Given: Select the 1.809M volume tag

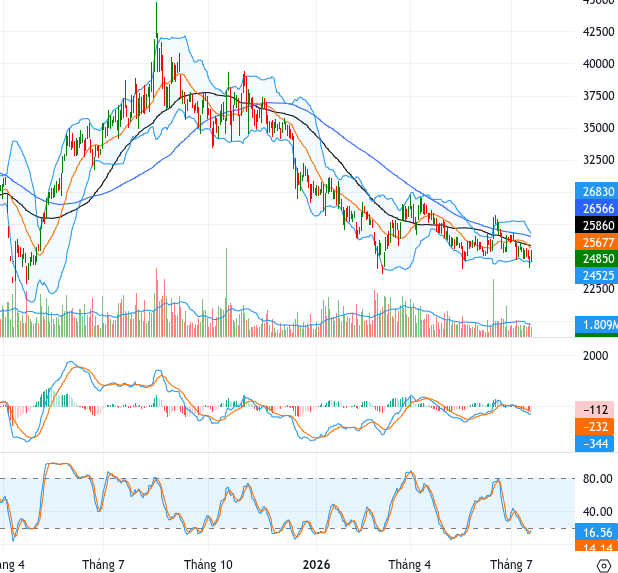Looking at the screenshot, I should (596, 325).
